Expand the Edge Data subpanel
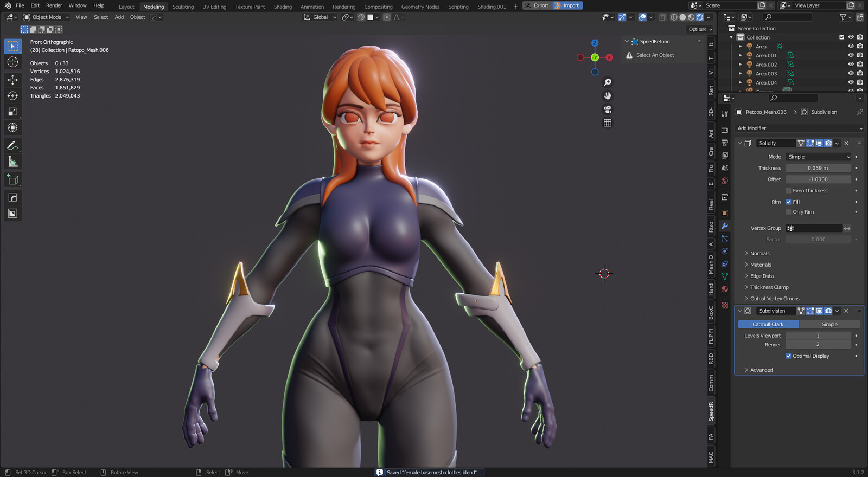 [762, 276]
